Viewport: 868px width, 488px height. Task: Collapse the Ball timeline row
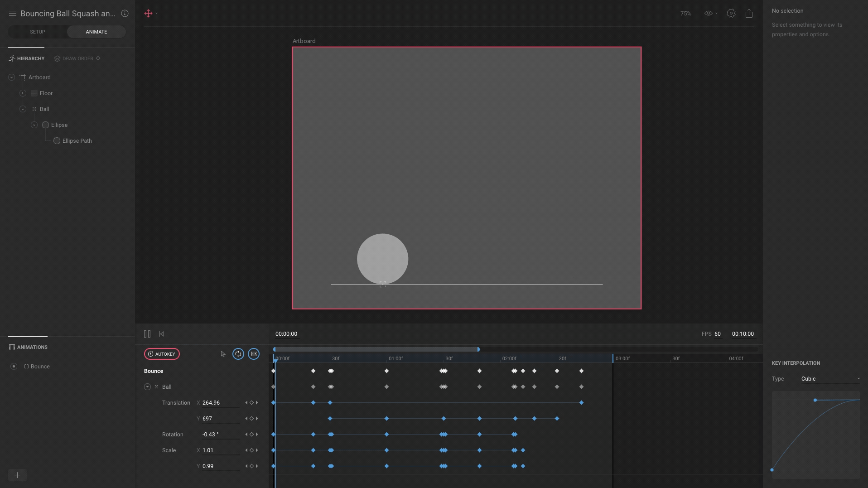point(147,387)
